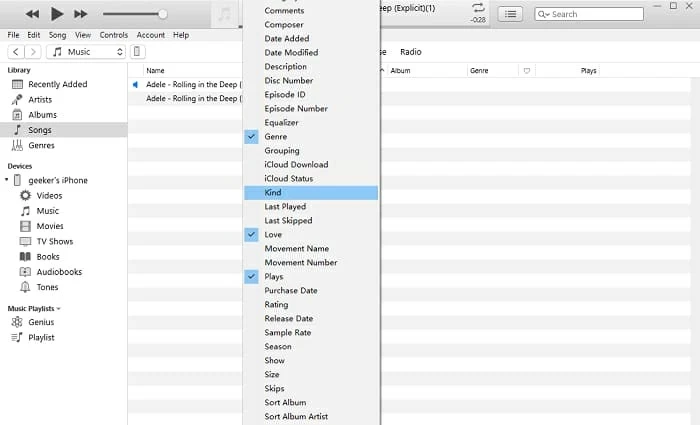Viewport: 700px width, 425px height.
Task: Toggle the repeat icon
Action: [x=479, y=10]
